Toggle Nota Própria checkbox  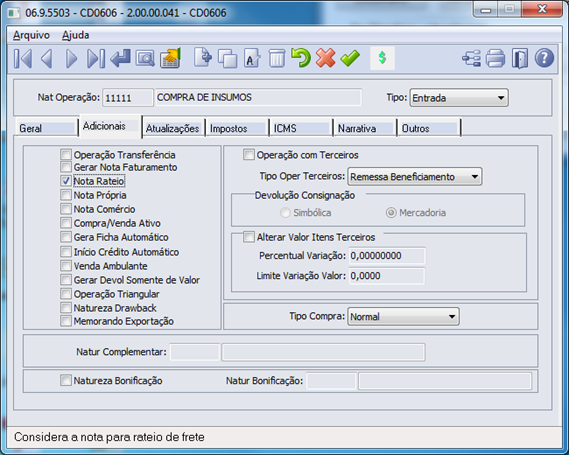pos(66,195)
